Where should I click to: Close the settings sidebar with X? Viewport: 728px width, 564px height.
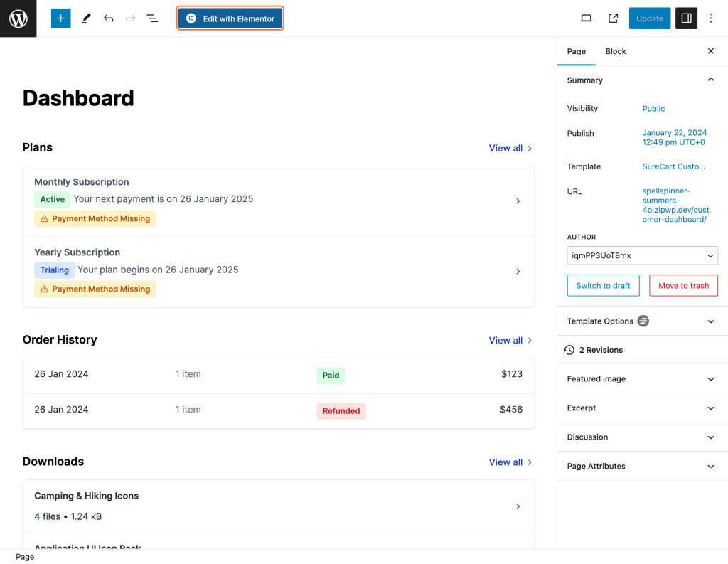pyautogui.click(x=710, y=51)
